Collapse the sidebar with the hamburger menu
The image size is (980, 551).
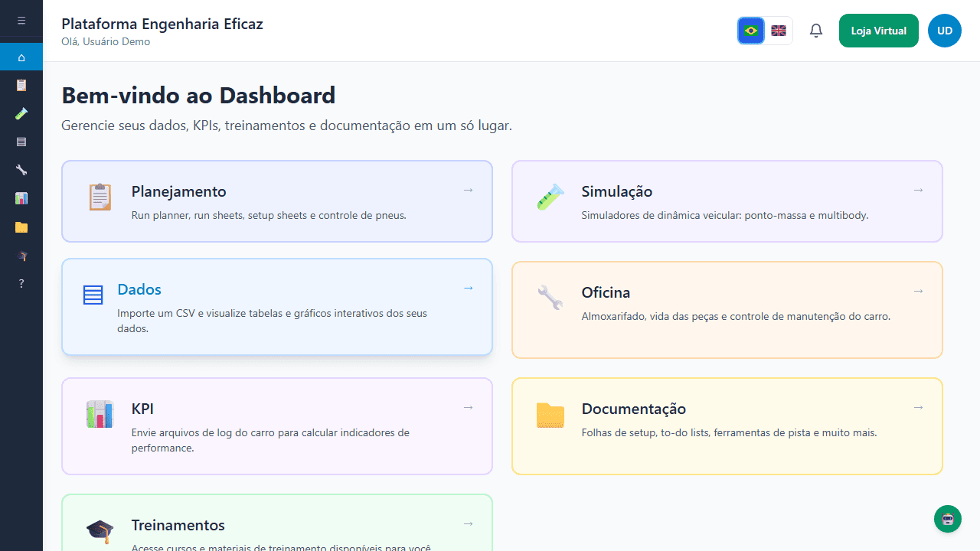[x=21, y=20]
